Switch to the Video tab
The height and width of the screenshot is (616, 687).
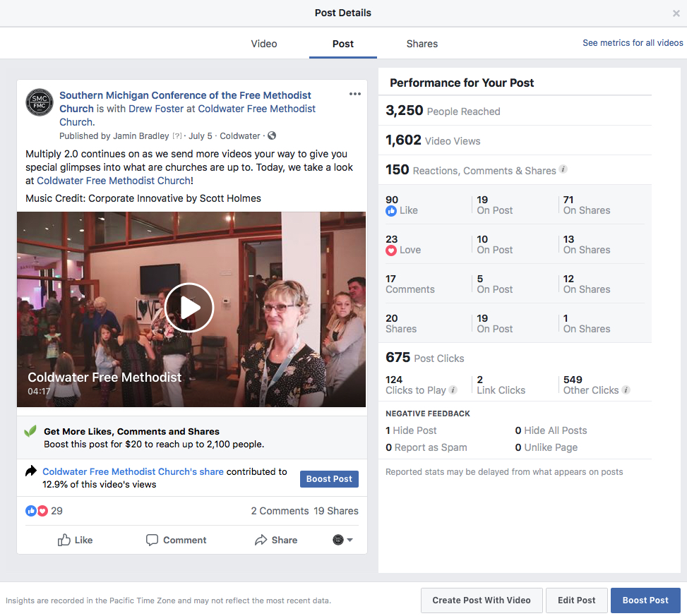[x=264, y=44]
